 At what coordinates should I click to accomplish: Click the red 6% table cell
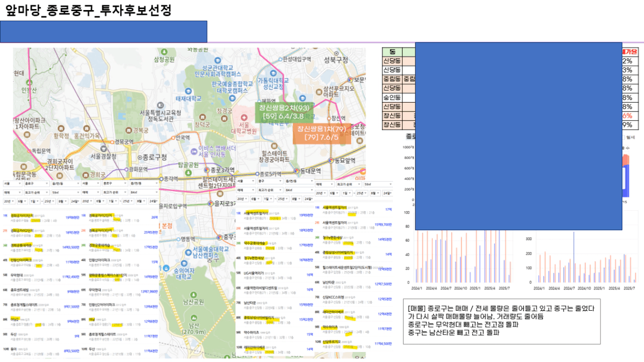click(630, 116)
